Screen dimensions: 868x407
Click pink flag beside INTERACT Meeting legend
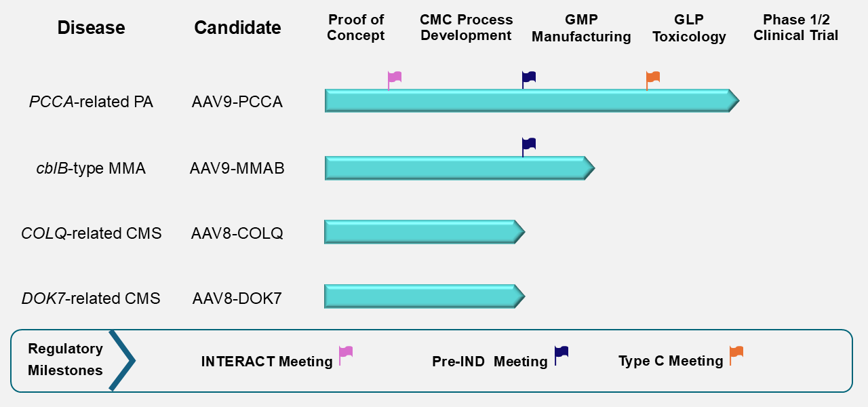(346, 353)
